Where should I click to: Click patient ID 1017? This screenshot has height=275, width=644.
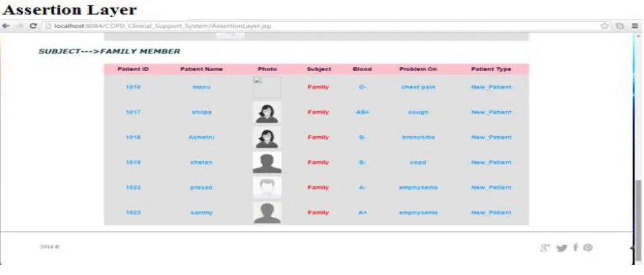tap(133, 112)
